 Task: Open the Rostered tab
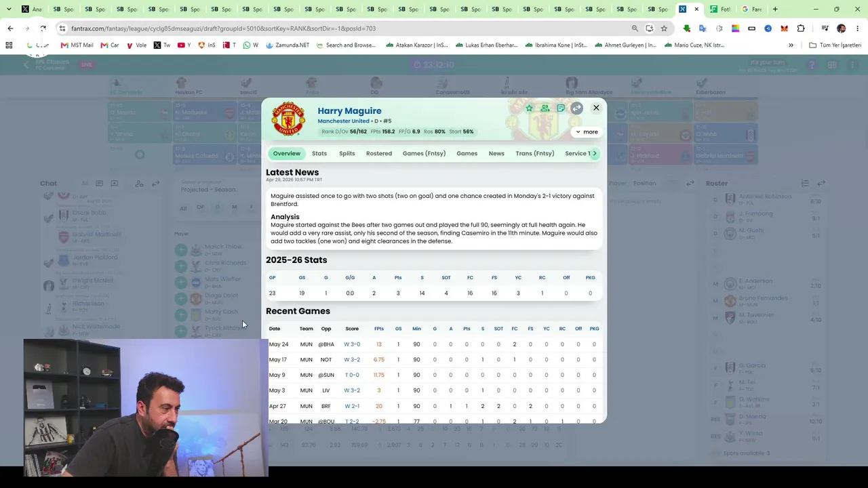click(379, 153)
